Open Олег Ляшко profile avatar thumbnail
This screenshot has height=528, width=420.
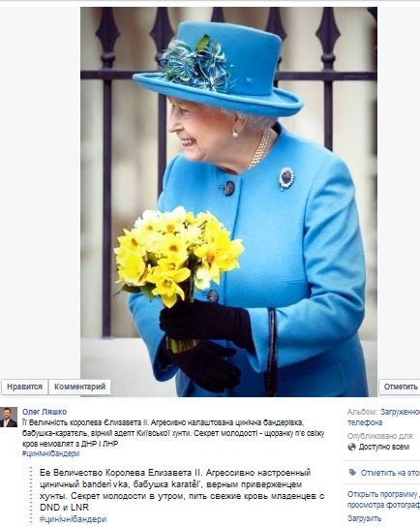(x=9, y=417)
